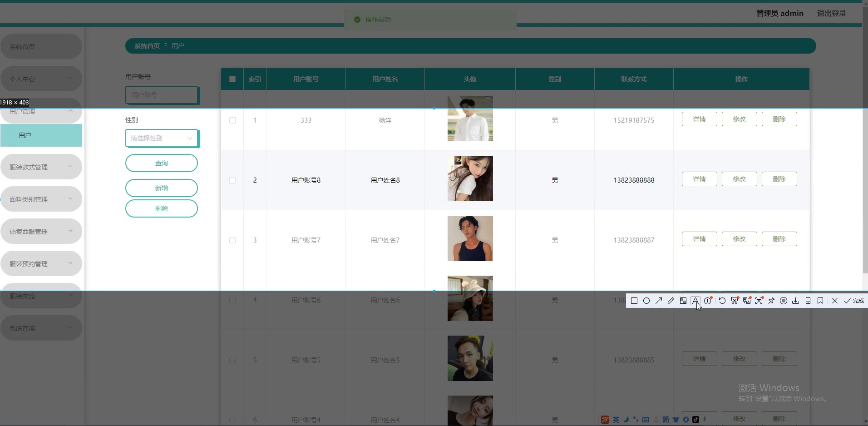Select the numbered marker tool
Viewport: 868px width, 426px height.
(708, 301)
